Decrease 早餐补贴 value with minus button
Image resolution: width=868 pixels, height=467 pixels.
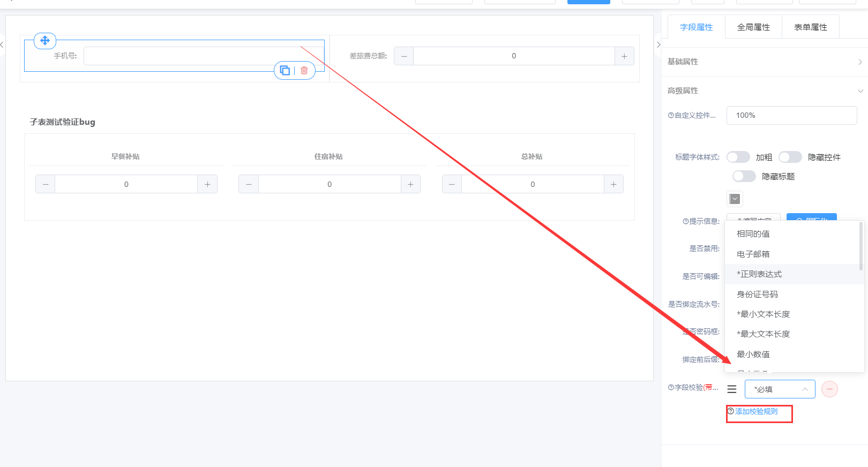click(46, 184)
